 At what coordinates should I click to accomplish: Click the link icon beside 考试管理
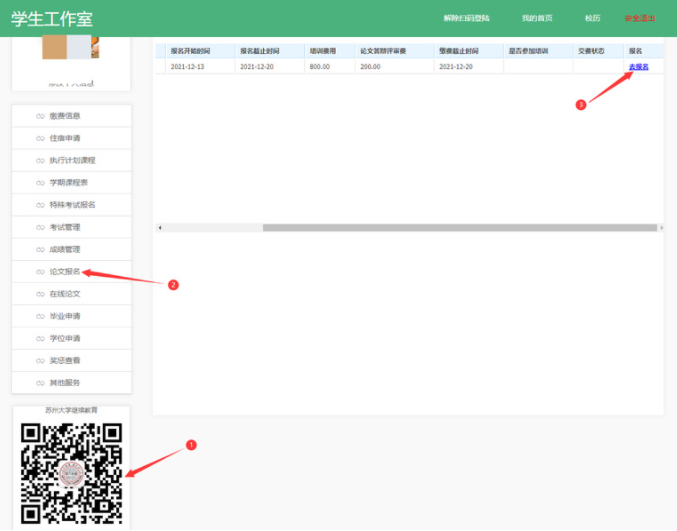pyautogui.click(x=40, y=228)
